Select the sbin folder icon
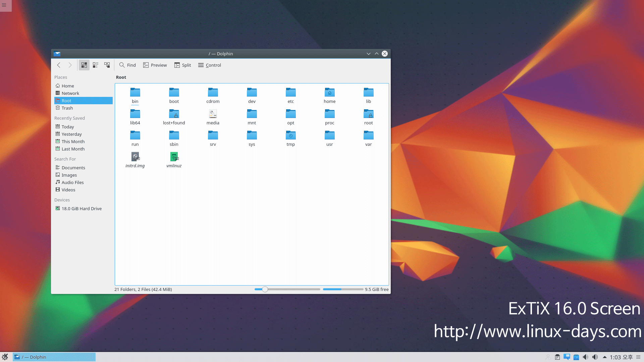The width and height of the screenshot is (644, 362). [174, 135]
